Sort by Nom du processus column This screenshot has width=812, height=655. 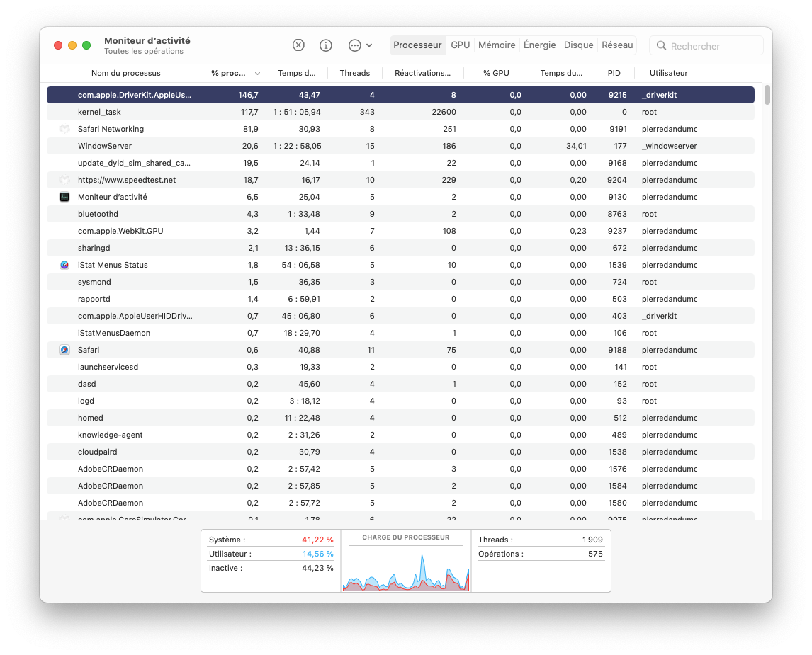(126, 74)
